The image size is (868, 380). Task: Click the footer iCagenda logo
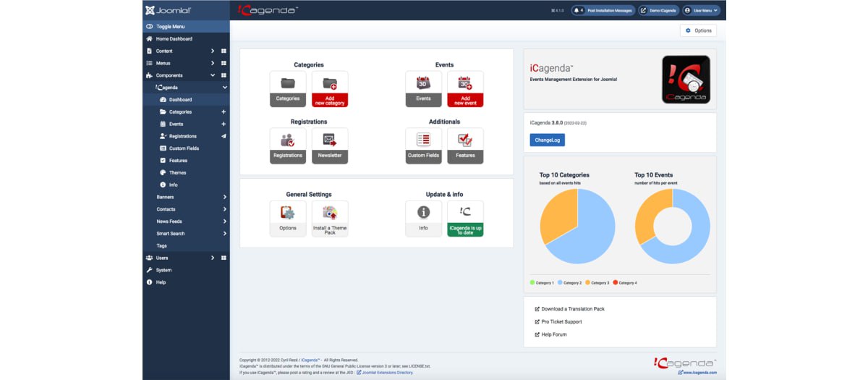685,362
